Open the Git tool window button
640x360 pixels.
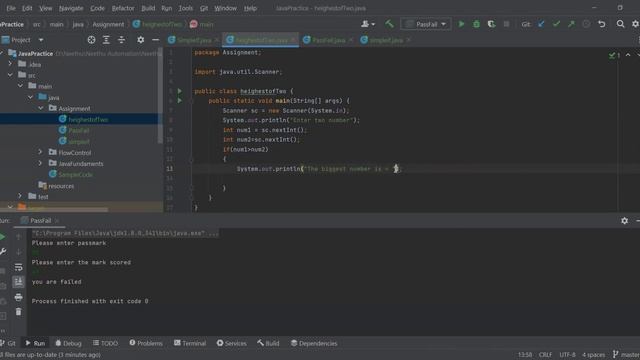coord(8,343)
